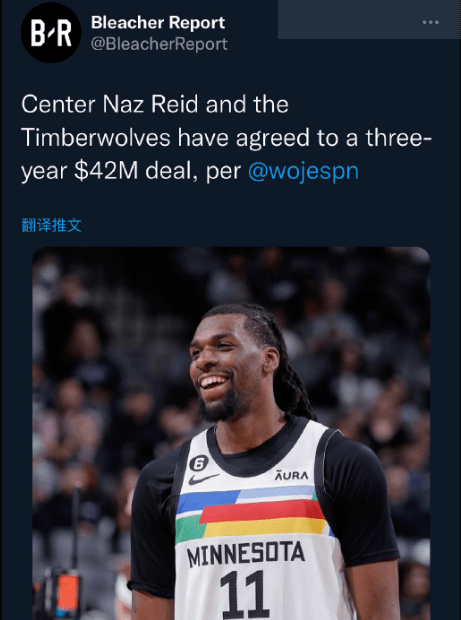Click 翻译推文 to translate the tweet
The height and width of the screenshot is (620, 461).
[51, 225]
